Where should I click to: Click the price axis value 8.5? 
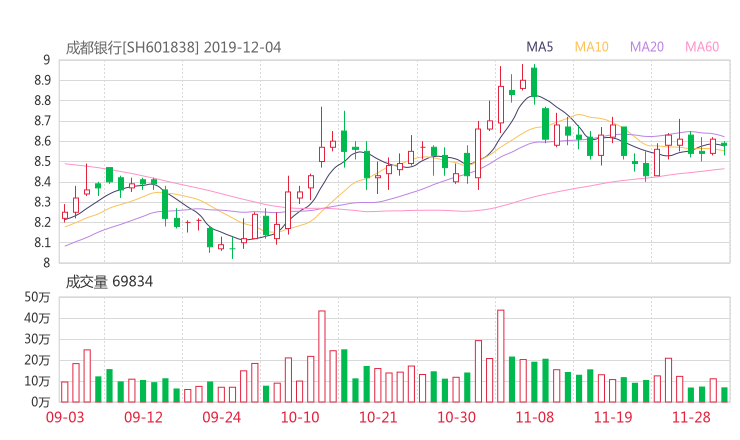tap(42, 161)
